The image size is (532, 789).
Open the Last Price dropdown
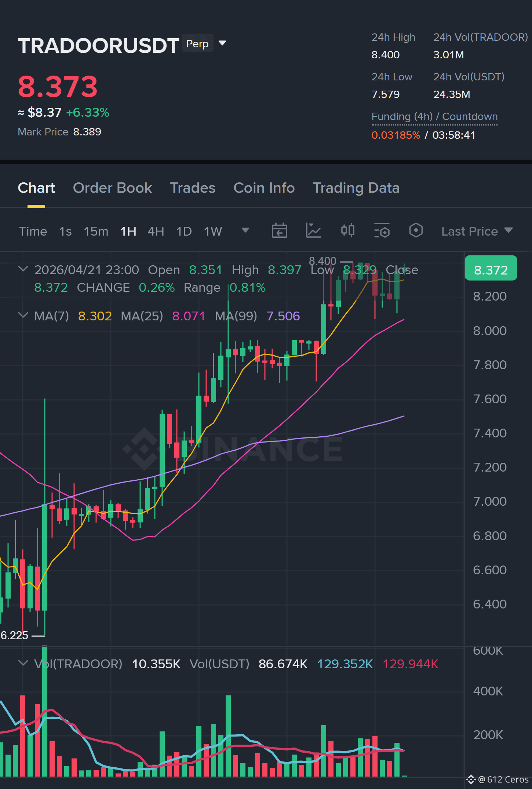[477, 231]
